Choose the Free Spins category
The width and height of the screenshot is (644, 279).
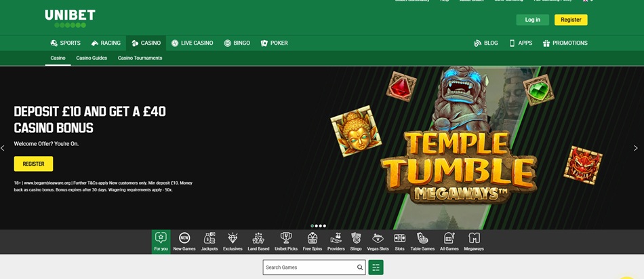(313, 242)
